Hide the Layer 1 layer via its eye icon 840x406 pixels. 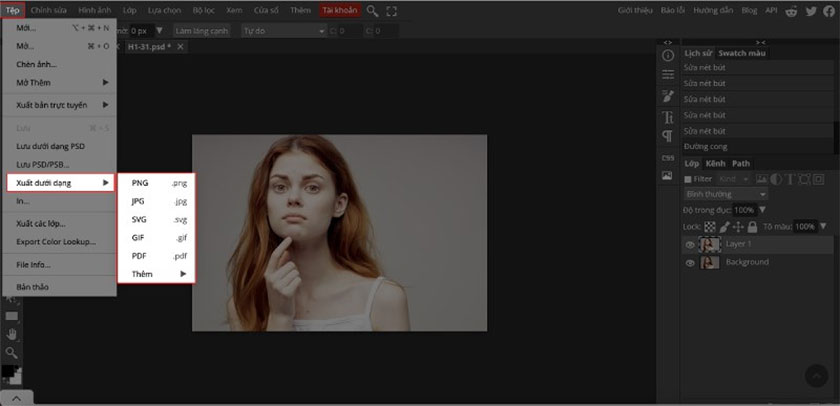[690, 244]
